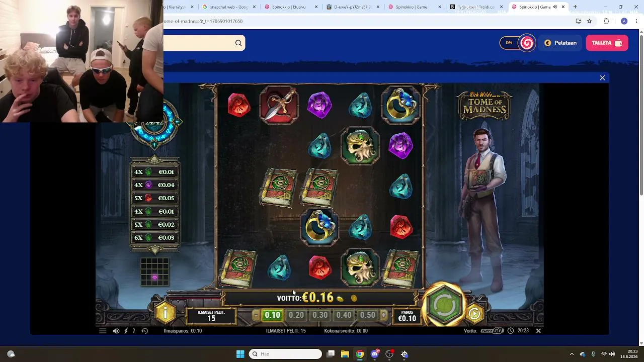The image size is (644, 362).
Task: Open Google Chrome from the taskbar
Action: pos(360,354)
